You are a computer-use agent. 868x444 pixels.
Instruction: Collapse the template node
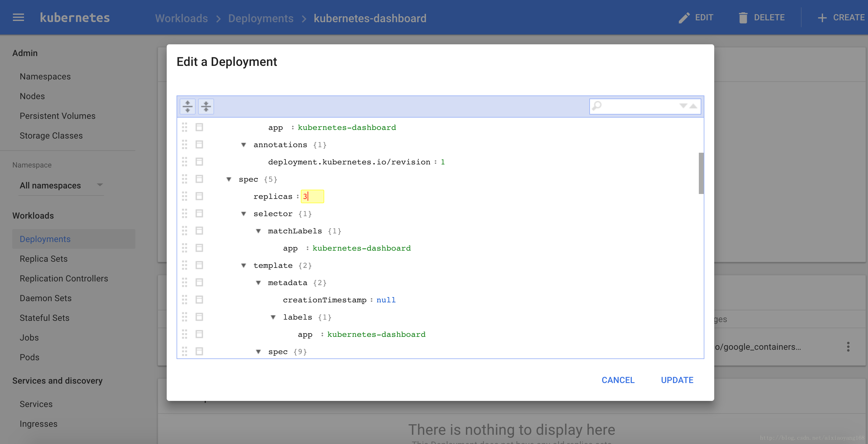[x=243, y=265]
